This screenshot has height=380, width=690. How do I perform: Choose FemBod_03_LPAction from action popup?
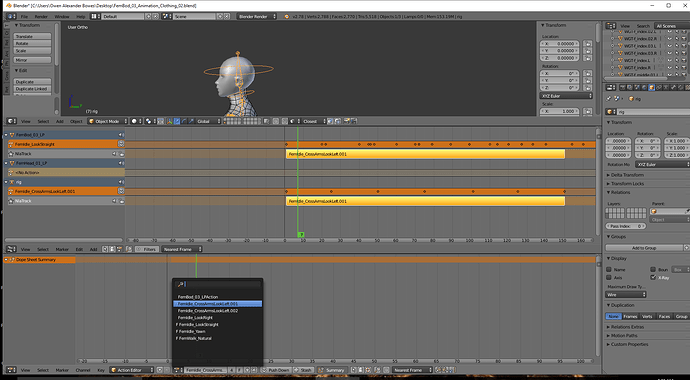(x=198, y=297)
